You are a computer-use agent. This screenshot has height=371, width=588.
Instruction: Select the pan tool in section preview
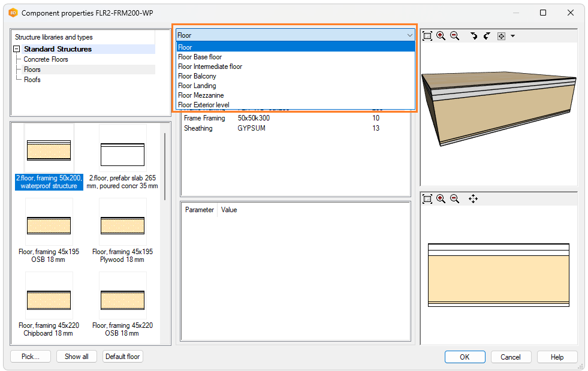tap(473, 198)
